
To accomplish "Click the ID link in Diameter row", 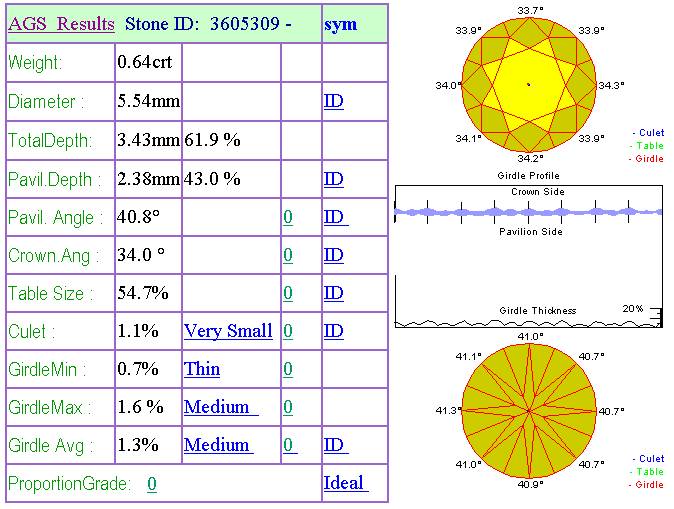I will pyautogui.click(x=334, y=101).
